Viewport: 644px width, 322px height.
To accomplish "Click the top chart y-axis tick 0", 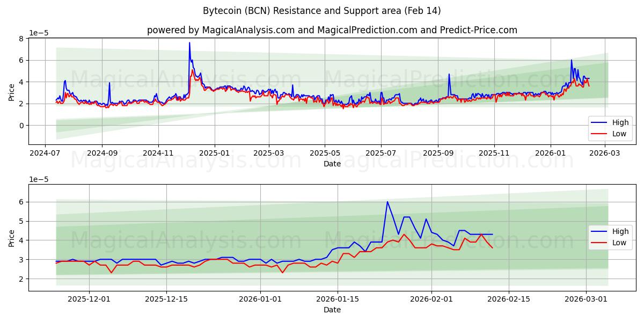I will (22, 126).
